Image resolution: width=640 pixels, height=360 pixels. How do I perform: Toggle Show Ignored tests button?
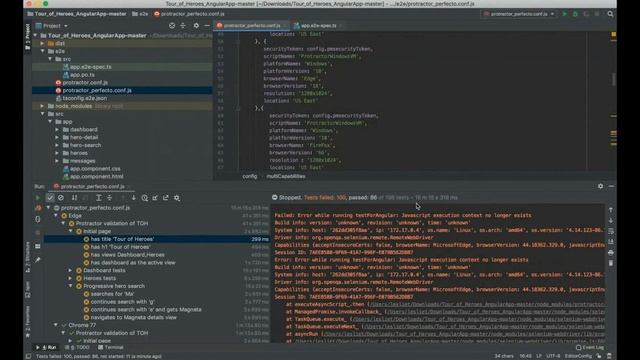pyautogui.click(x=61, y=198)
